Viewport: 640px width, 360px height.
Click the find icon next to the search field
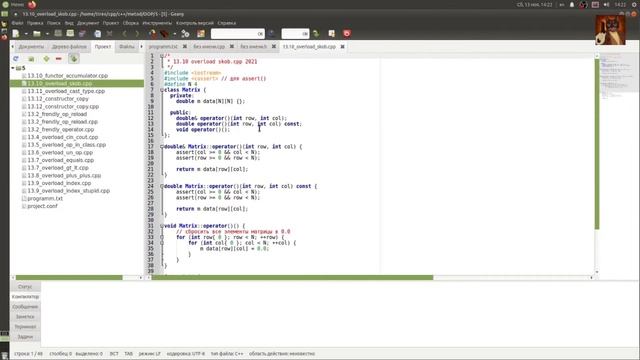point(272,34)
